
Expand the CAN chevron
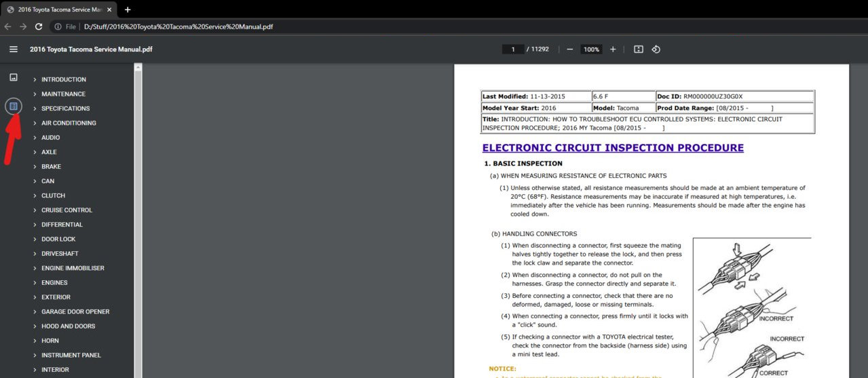[x=35, y=181]
